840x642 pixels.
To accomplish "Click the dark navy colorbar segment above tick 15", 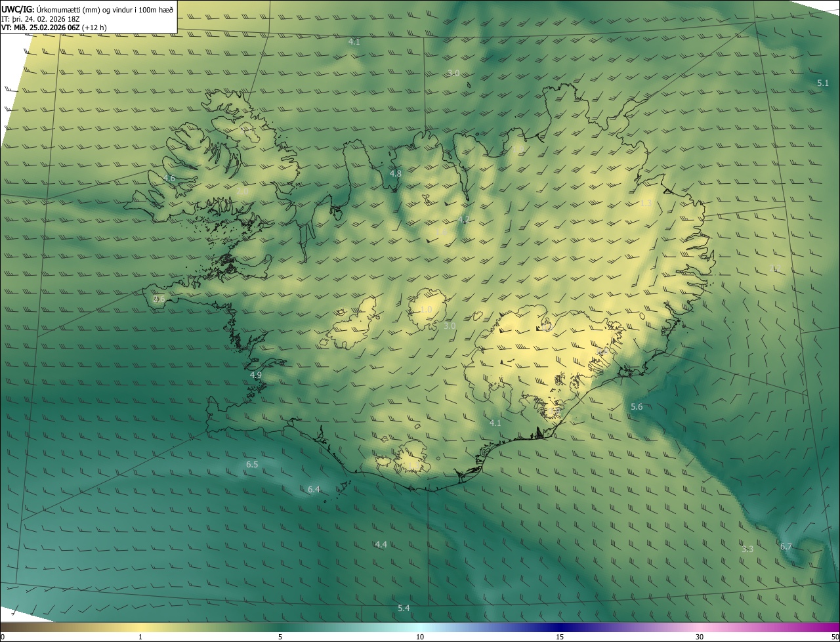I will (x=560, y=628).
